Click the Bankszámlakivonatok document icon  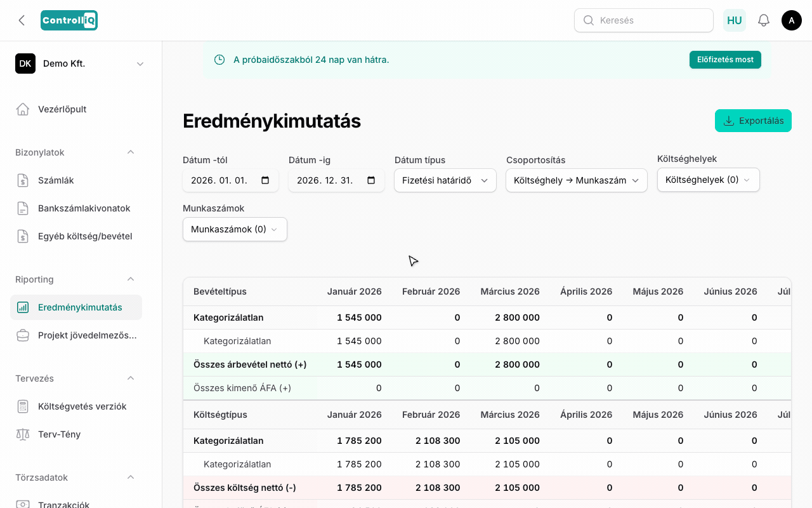(x=23, y=208)
